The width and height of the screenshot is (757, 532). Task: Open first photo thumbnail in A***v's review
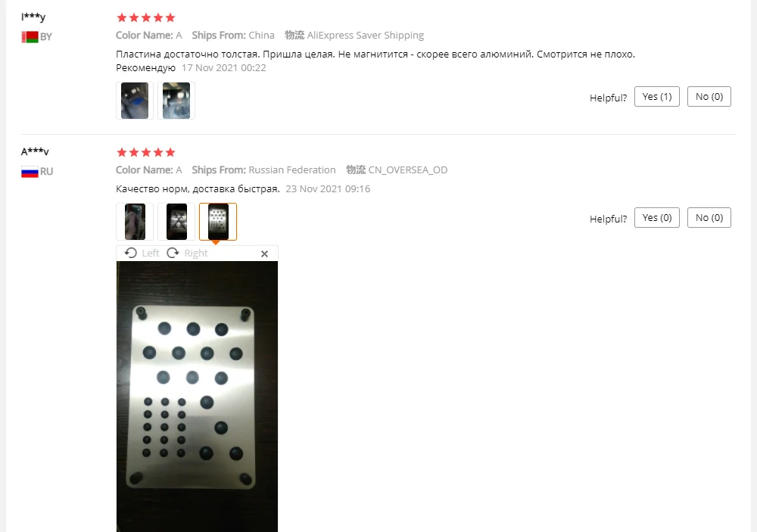coord(135,222)
